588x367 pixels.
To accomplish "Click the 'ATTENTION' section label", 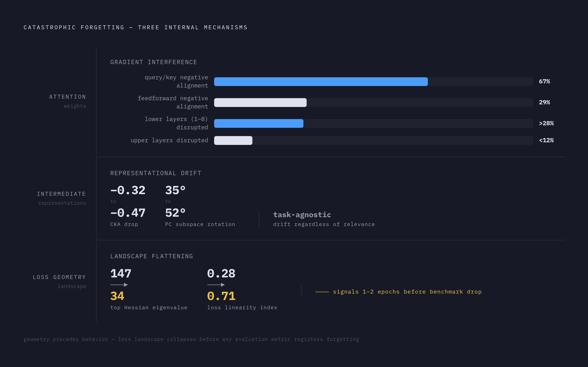I will (x=68, y=97).
